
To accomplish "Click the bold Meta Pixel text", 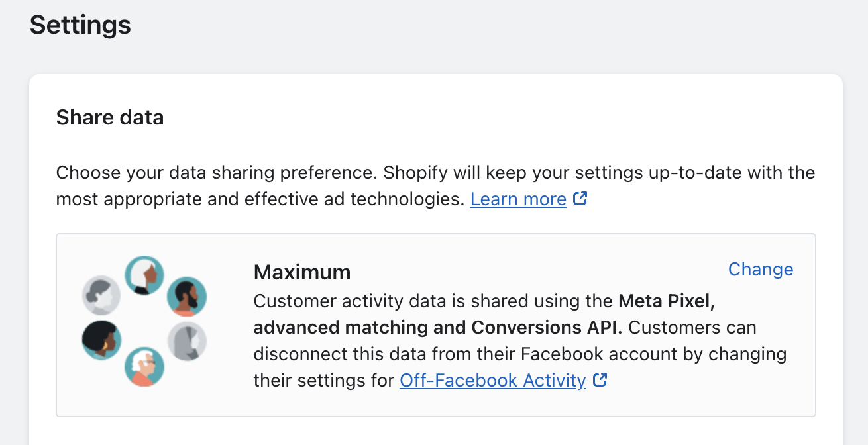I will [x=666, y=301].
